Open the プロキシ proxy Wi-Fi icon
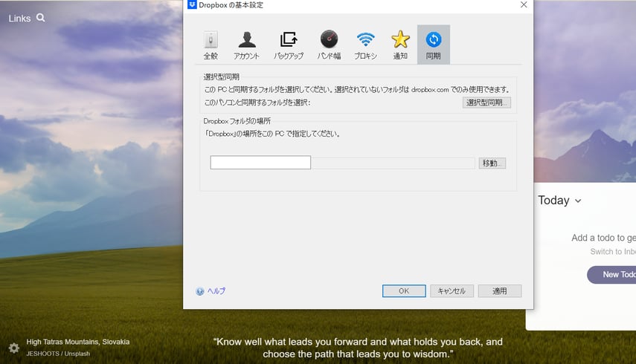Screen dimensions: 636x364 click(365, 45)
